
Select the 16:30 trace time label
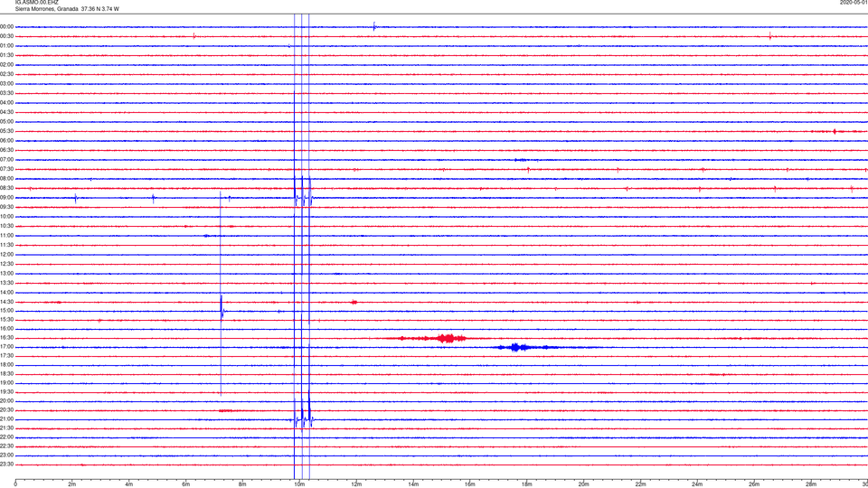[7, 337]
